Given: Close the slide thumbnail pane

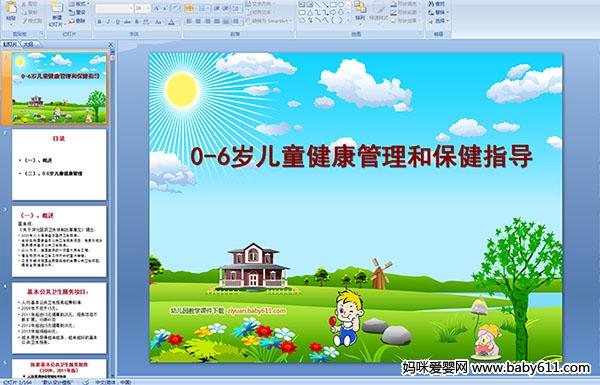Looking at the screenshot, I should 111,44.
